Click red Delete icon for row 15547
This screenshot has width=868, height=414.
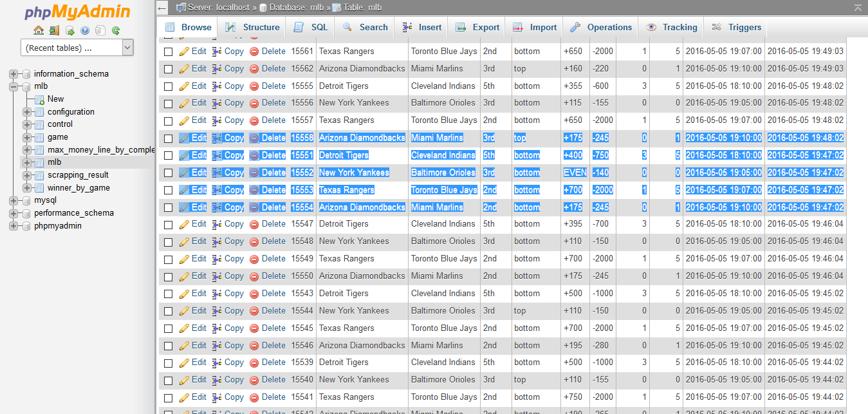(254, 224)
